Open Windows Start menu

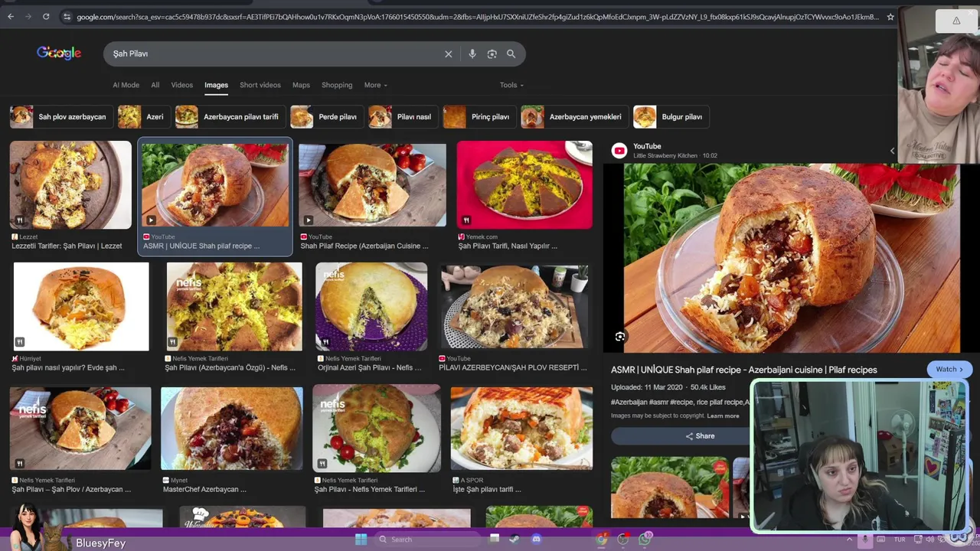tap(361, 539)
